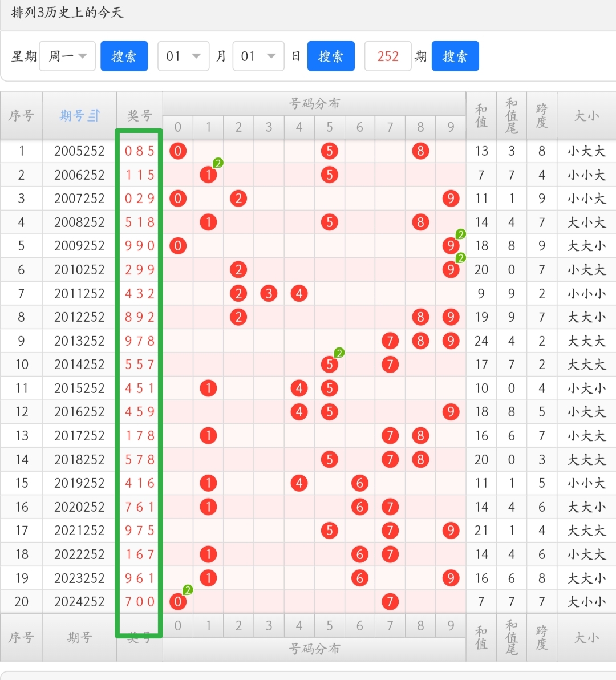Click red ball 9 in row 2016252
The width and height of the screenshot is (616, 680).
(451, 411)
